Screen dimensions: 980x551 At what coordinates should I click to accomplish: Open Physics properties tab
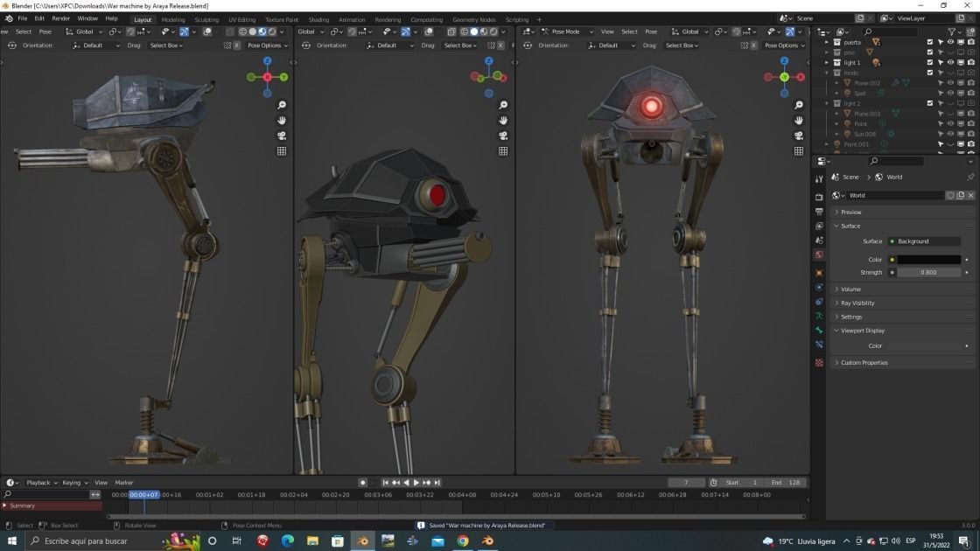pos(819,288)
